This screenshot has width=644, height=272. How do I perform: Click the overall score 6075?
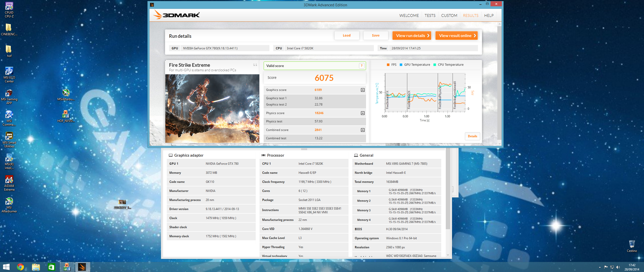324,78
